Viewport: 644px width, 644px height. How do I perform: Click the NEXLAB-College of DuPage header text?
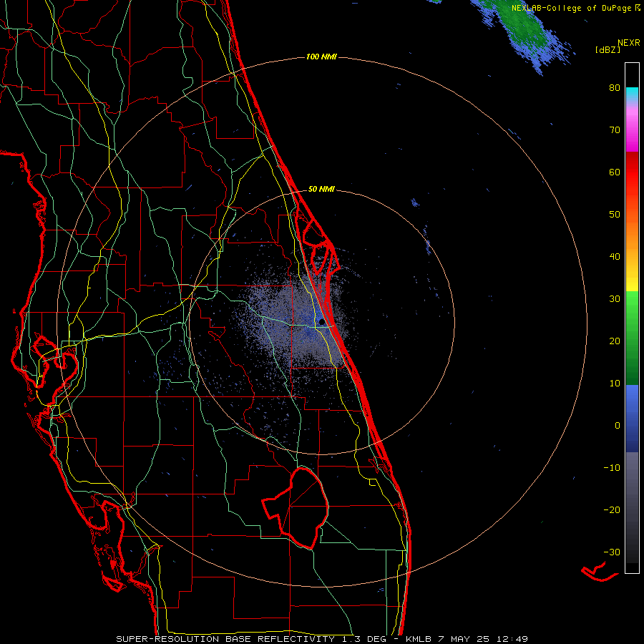[x=576, y=8]
